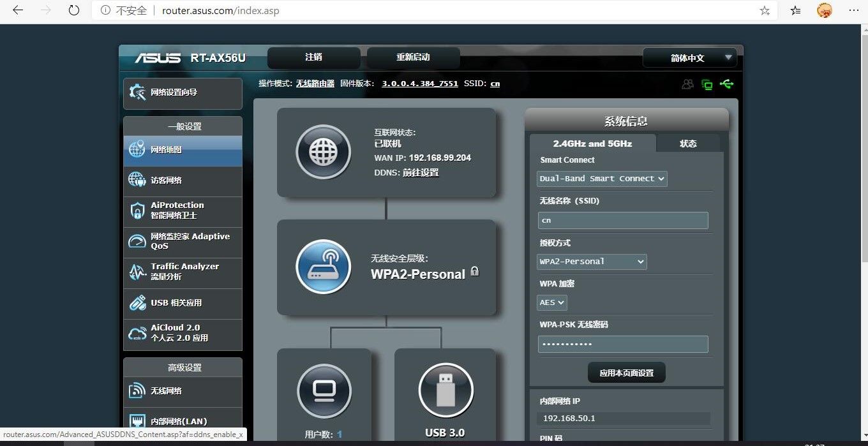
Task: Click the green network status icon
Action: [x=707, y=84]
